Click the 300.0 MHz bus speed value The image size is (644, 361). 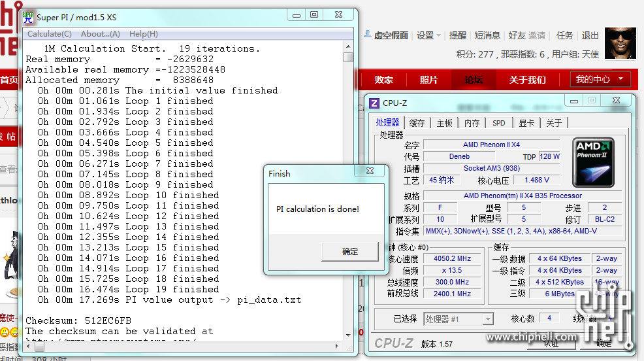tap(452, 282)
